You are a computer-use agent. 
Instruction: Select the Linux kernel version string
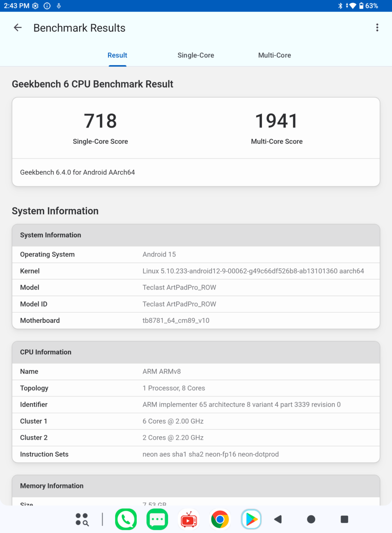coord(253,271)
